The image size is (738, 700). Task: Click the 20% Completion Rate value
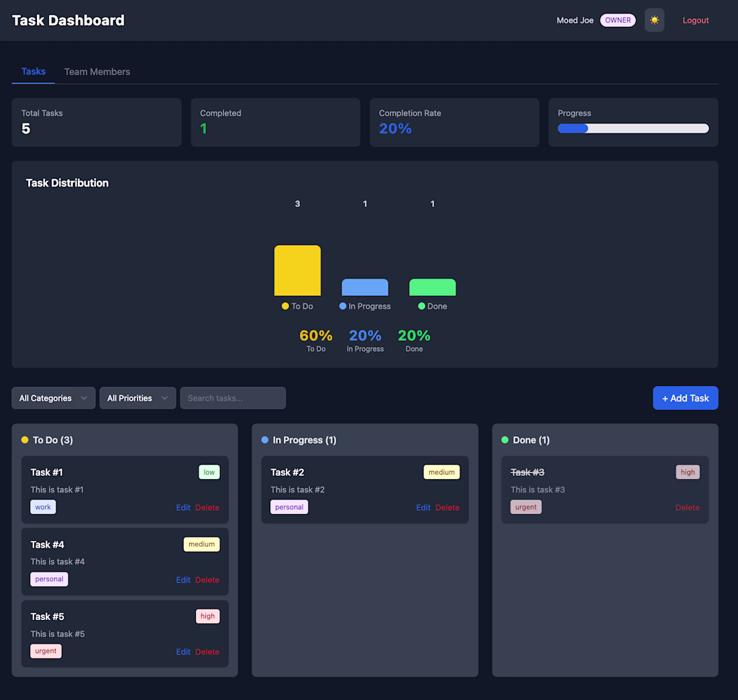[x=395, y=128]
